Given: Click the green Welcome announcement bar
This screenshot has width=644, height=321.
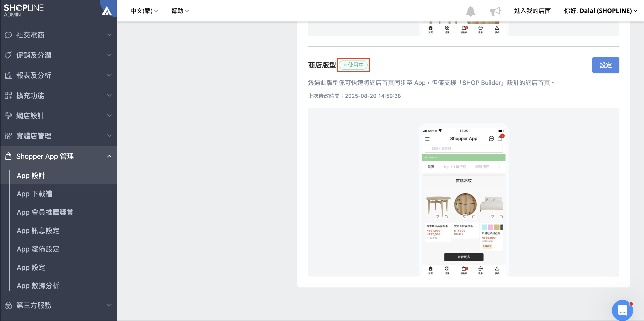Looking at the screenshot, I should click(464, 158).
